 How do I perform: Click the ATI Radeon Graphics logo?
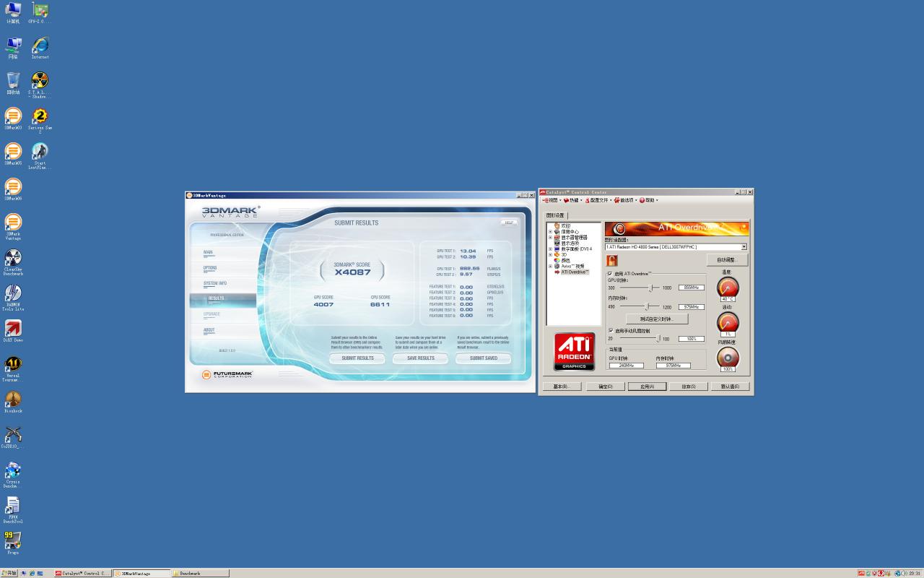[574, 352]
